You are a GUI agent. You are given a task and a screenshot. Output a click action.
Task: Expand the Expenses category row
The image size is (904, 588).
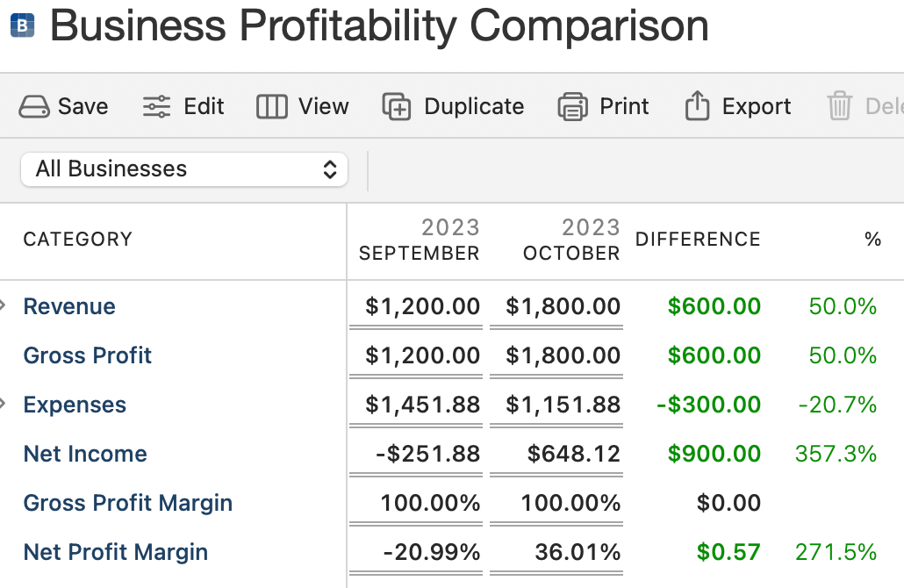(x=4, y=405)
